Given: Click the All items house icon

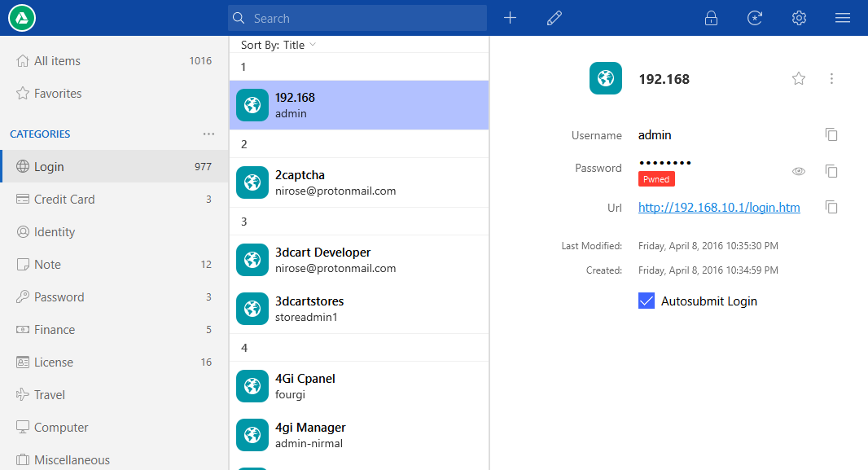Looking at the screenshot, I should pos(22,61).
